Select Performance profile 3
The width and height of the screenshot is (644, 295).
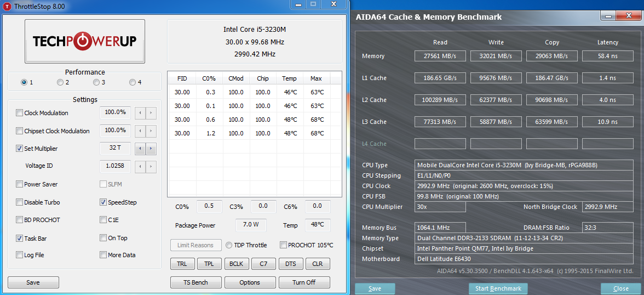click(96, 82)
